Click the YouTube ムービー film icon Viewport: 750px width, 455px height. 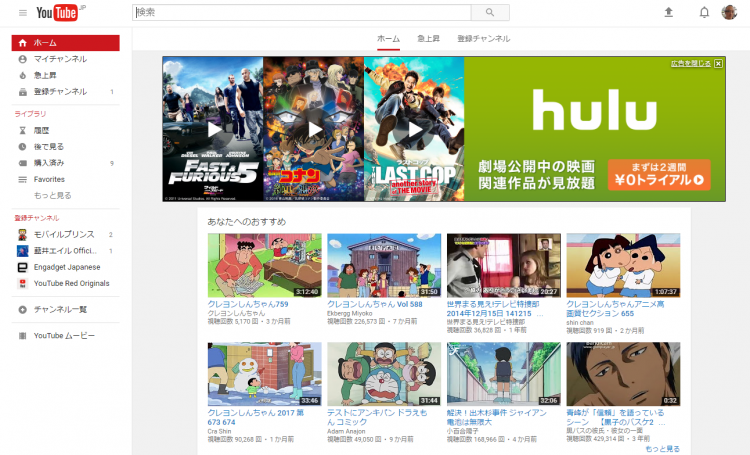[22, 336]
